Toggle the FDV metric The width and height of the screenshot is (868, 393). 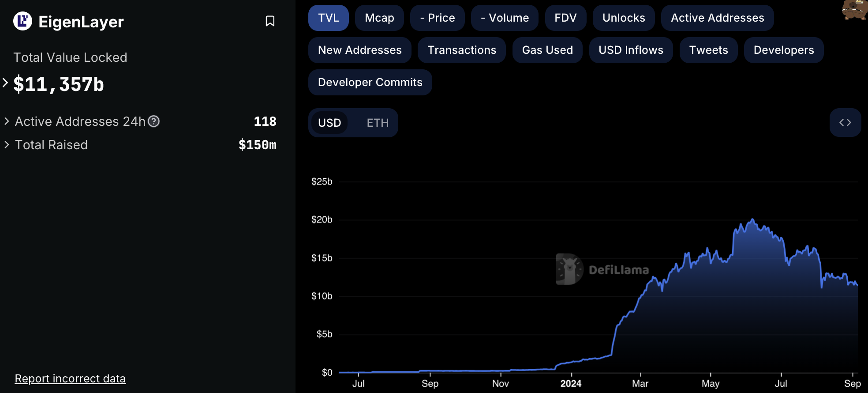coord(565,18)
